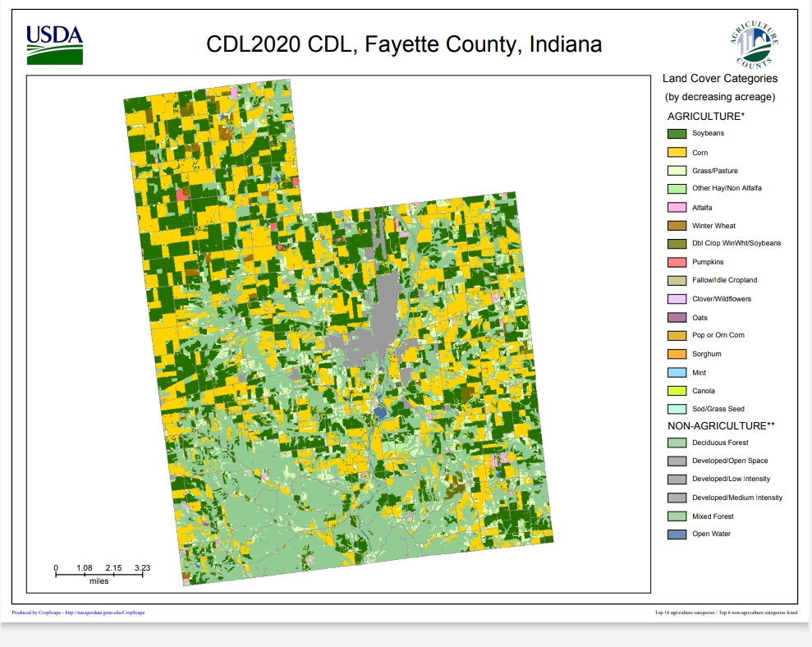Select the NON-AGRICULTURE** legend section header

click(x=721, y=425)
